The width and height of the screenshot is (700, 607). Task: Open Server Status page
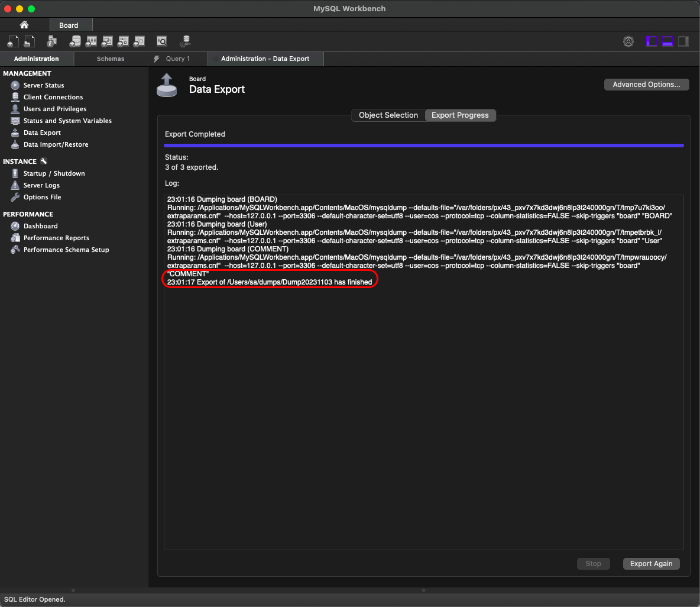tap(44, 85)
